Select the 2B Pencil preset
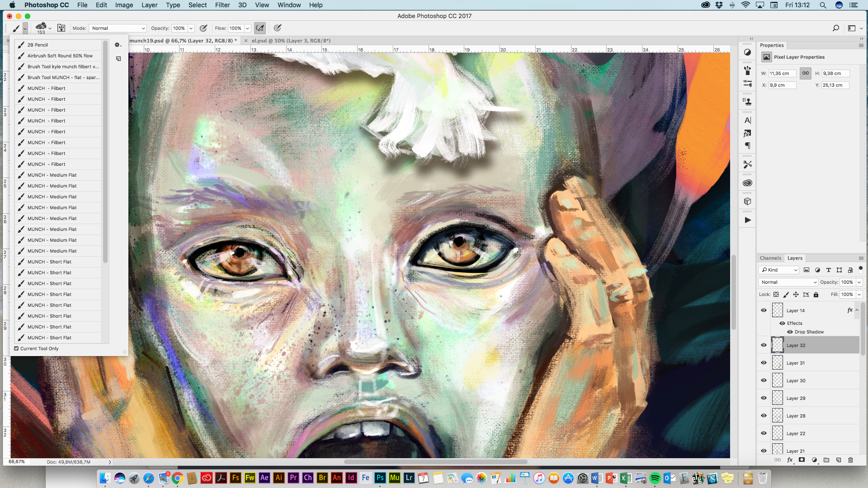The height and width of the screenshot is (488, 868). click(38, 45)
